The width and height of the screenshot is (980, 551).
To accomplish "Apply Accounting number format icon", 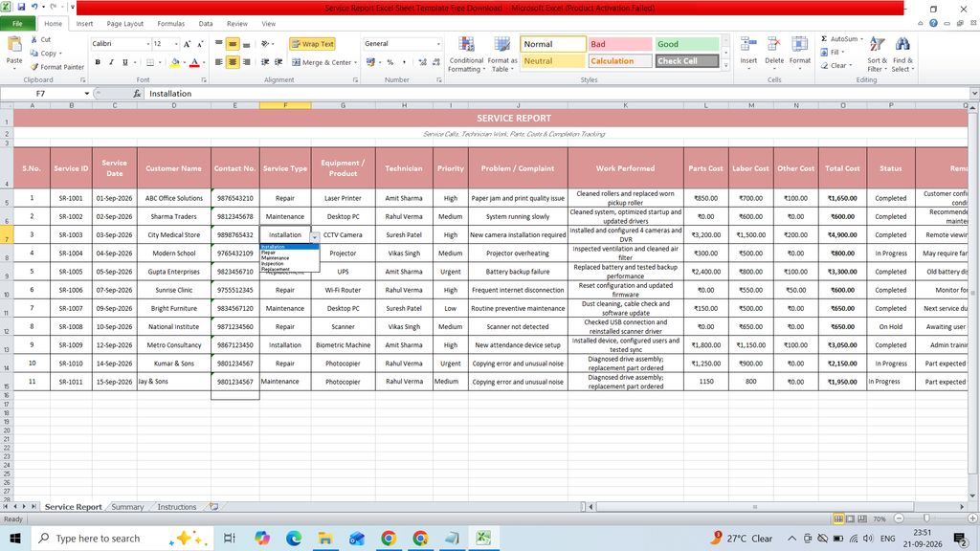I will pos(371,62).
